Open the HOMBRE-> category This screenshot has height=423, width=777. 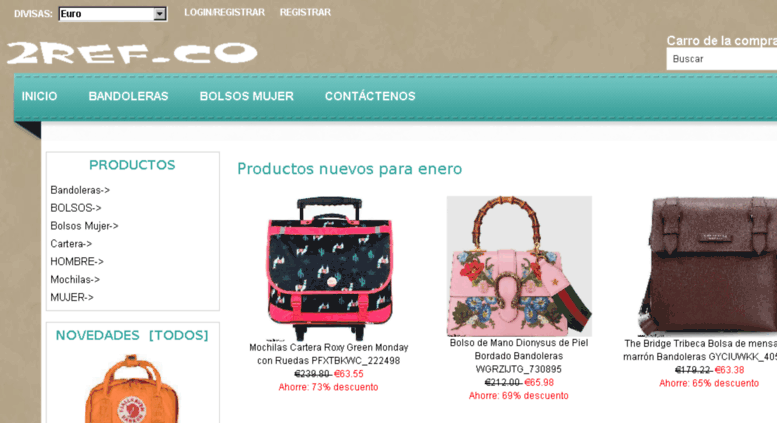[x=77, y=262]
